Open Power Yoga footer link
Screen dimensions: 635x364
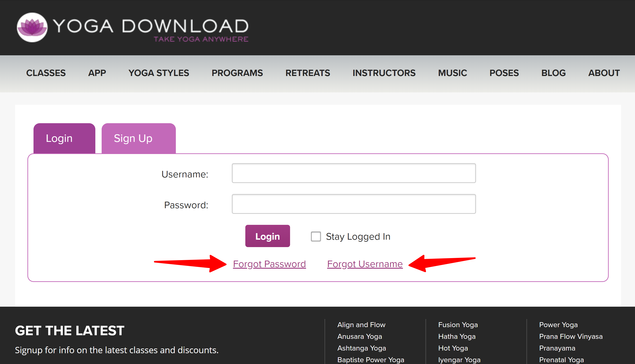[x=558, y=325]
